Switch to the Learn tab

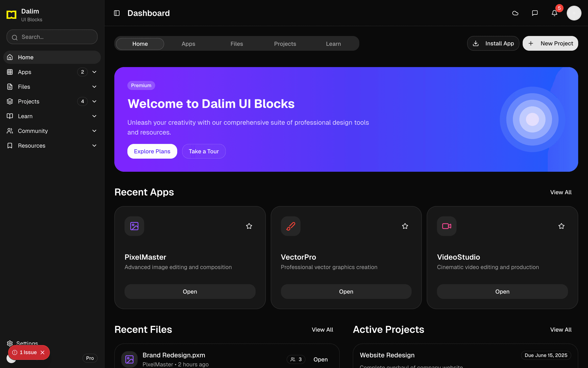pyautogui.click(x=333, y=44)
